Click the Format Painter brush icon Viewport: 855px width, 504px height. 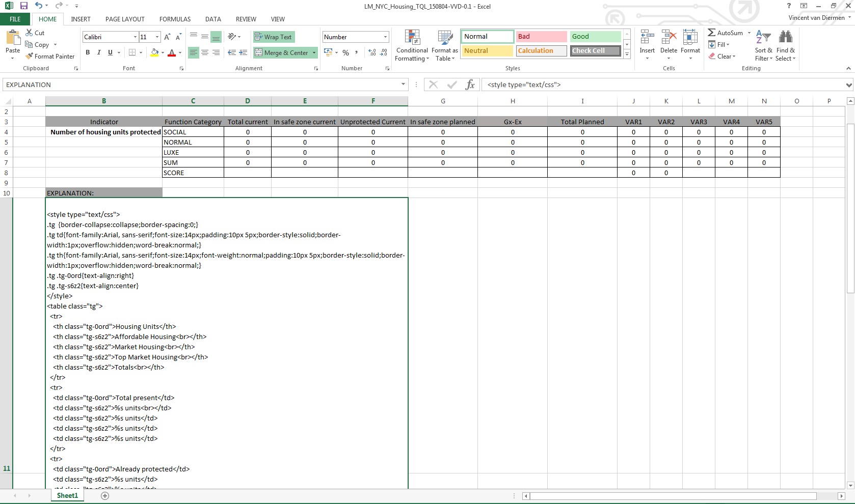pos(29,57)
